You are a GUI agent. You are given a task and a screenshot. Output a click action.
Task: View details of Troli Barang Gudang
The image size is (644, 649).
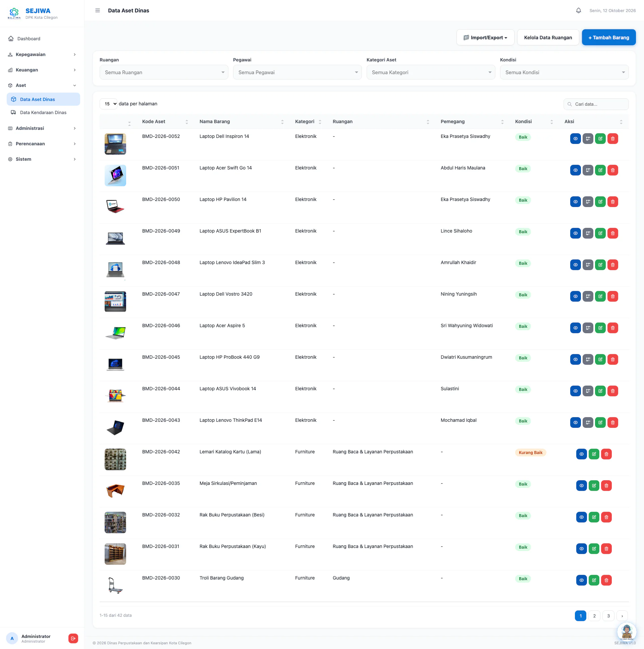point(581,581)
